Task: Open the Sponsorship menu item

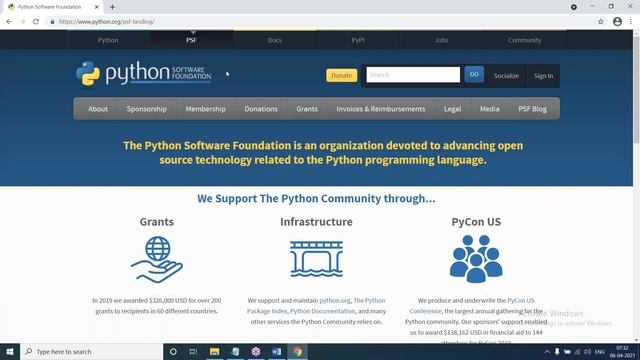Action: (147, 109)
